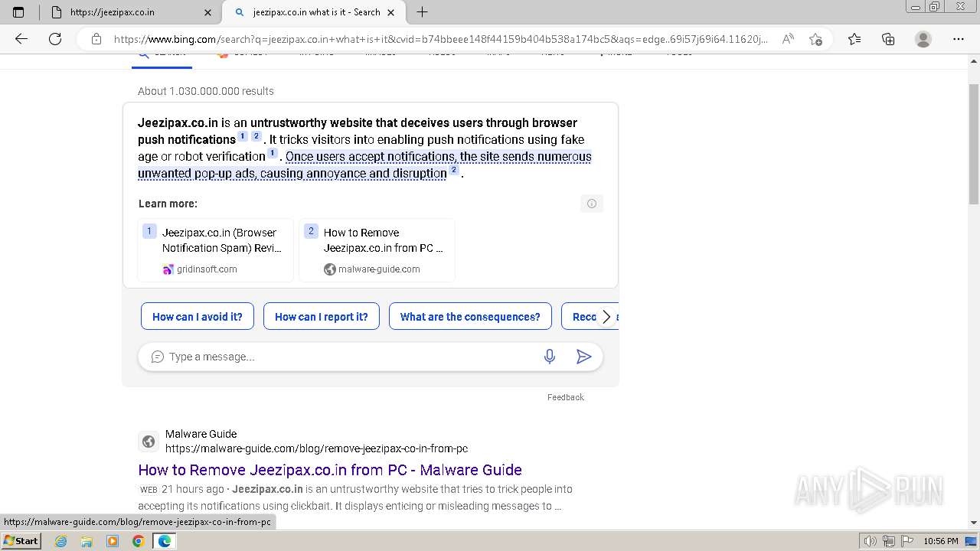
Task: Open the malware-guide.com source card
Action: tap(377, 250)
